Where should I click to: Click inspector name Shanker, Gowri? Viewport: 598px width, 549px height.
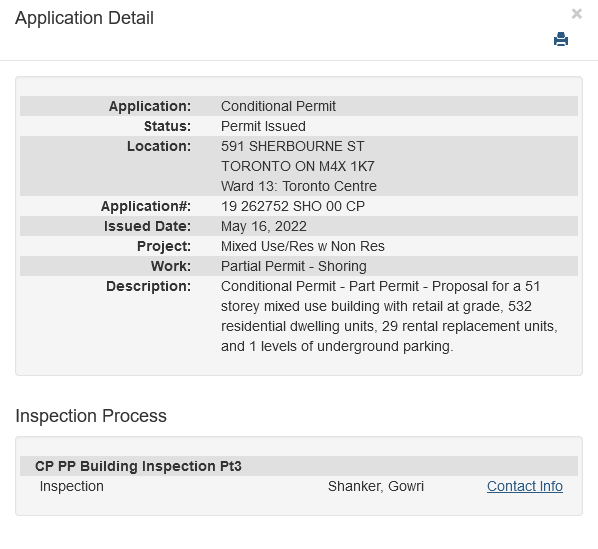[x=376, y=486]
